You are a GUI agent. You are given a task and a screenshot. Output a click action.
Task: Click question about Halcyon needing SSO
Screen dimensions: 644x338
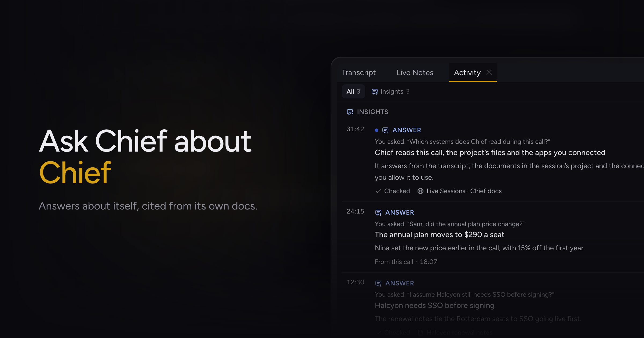(464, 295)
